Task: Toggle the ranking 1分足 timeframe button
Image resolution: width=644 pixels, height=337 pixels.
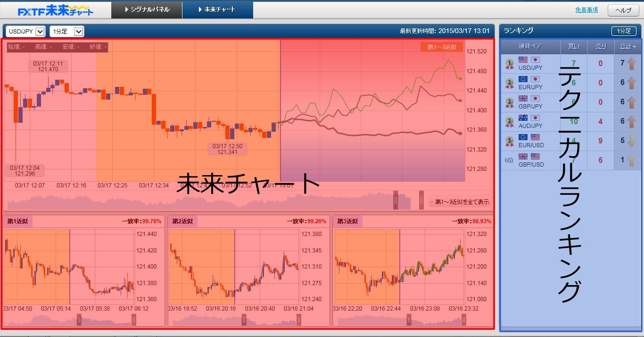Action: [623, 31]
